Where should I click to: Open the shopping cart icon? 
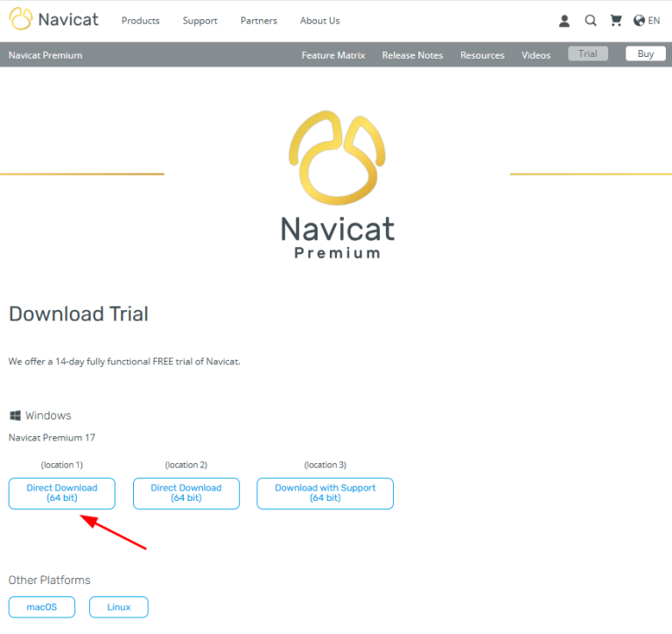[616, 21]
